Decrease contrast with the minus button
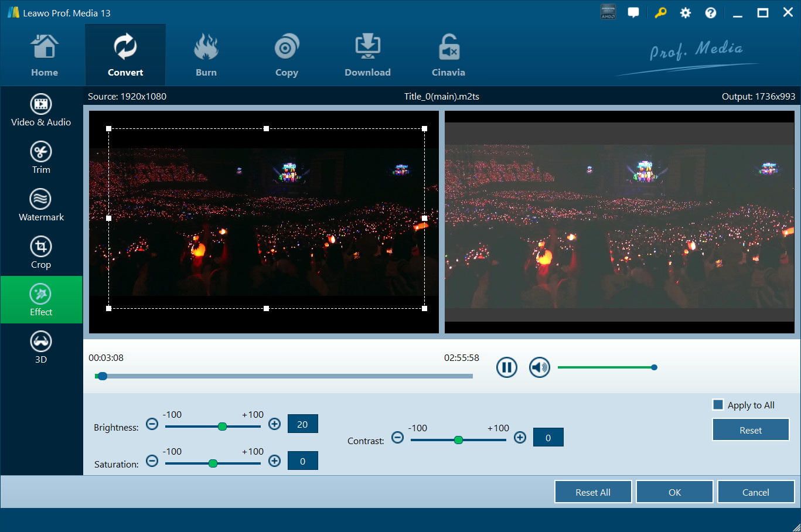This screenshot has width=801, height=532. (397, 438)
